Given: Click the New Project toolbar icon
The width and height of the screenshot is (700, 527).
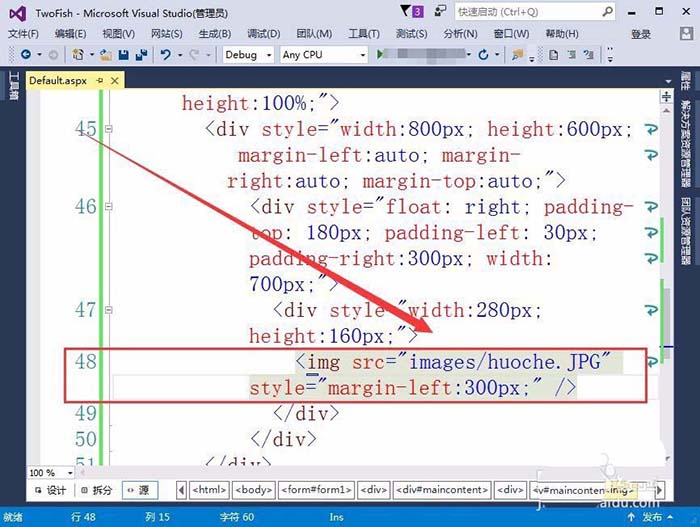Looking at the screenshot, I should (78, 54).
